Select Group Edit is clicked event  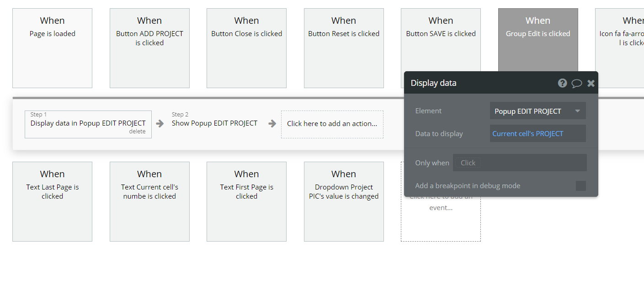[538, 39]
